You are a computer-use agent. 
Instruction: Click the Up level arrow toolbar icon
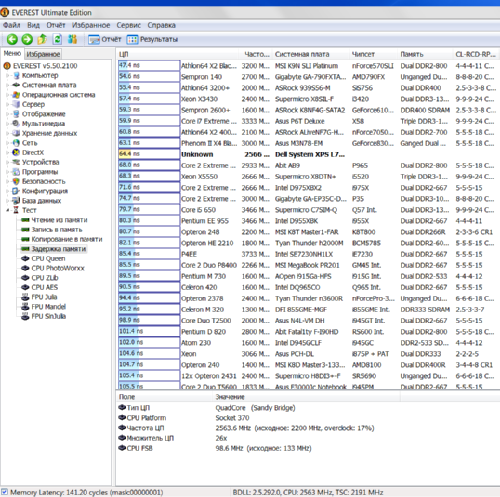point(42,39)
